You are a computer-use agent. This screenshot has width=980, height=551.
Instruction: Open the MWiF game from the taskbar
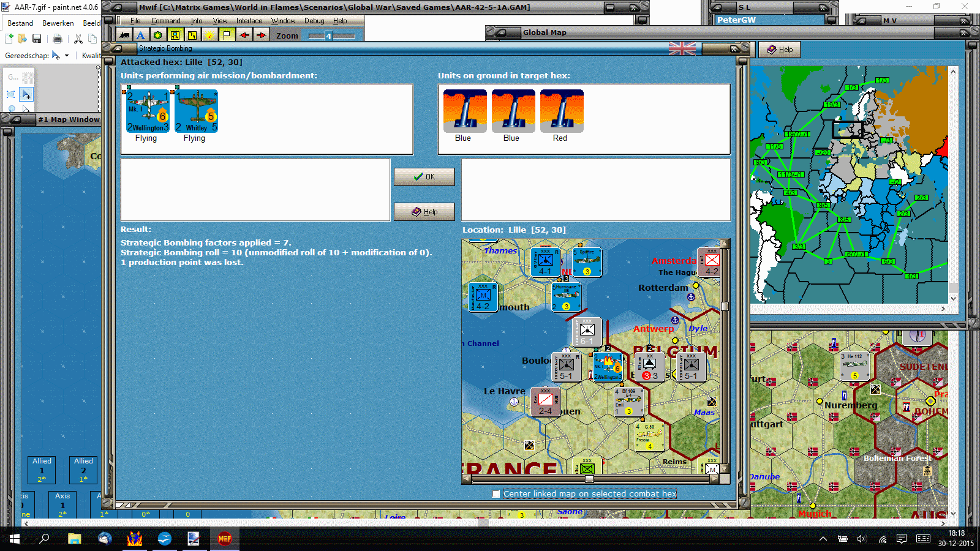point(224,539)
